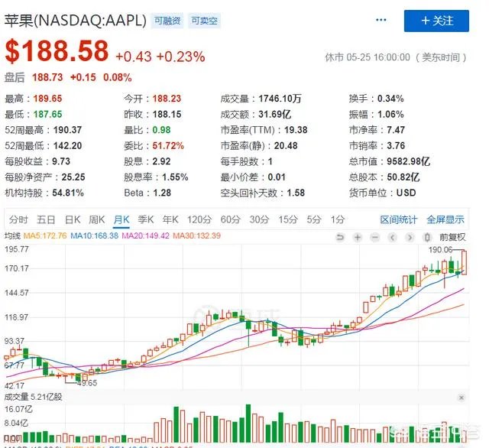Click the current price $188.58

pyautogui.click(x=57, y=51)
